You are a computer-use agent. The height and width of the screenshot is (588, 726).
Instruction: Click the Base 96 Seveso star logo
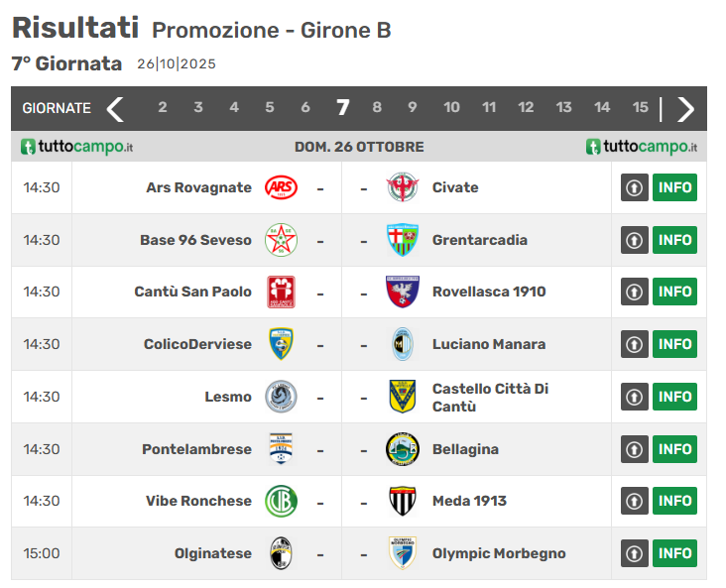[x=281, y=240]
